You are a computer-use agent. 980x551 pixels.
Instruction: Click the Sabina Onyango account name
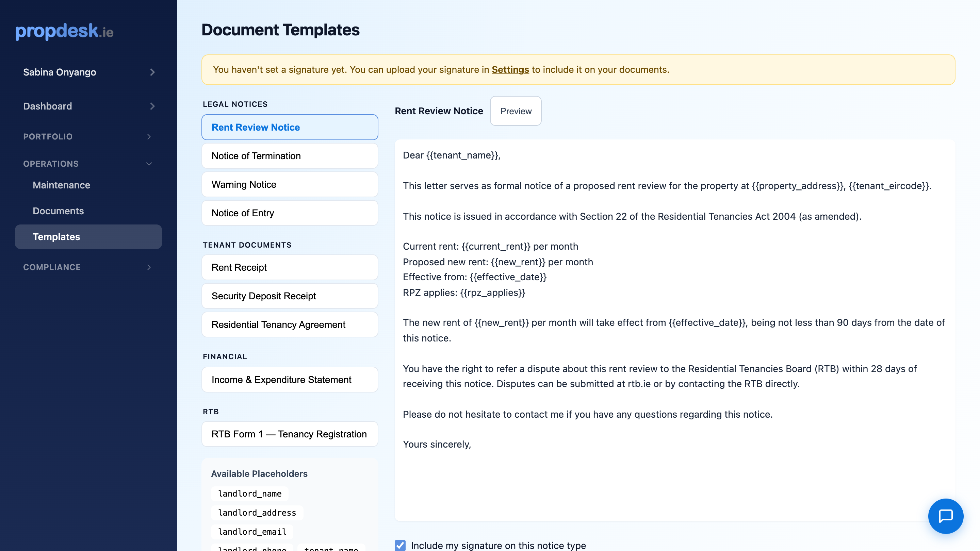pyautogui.click(x=59, y=72)
